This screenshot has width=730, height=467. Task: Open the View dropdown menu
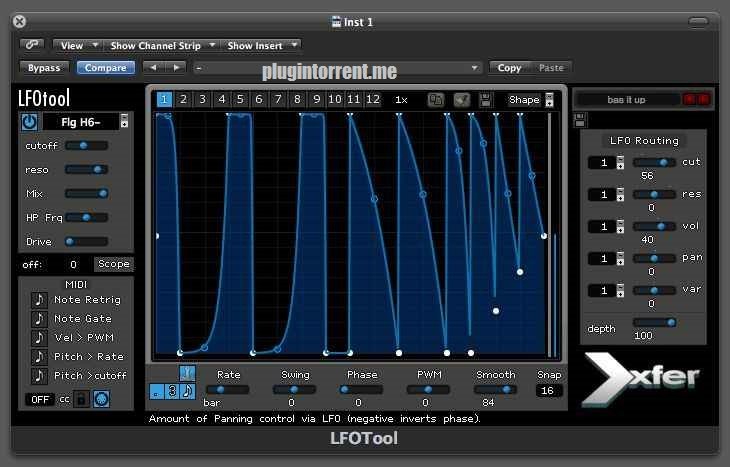pos(77,46)
